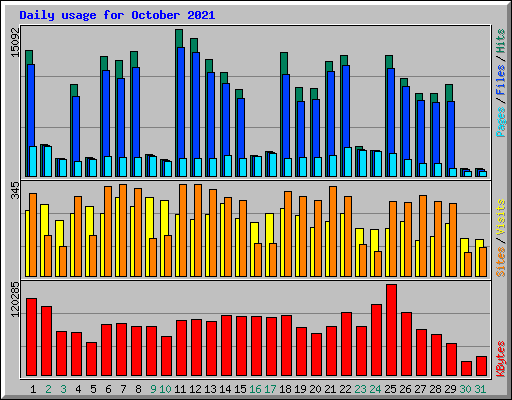Click day label '10' on the x-axis
512x400 pixels.
point(165,389)
